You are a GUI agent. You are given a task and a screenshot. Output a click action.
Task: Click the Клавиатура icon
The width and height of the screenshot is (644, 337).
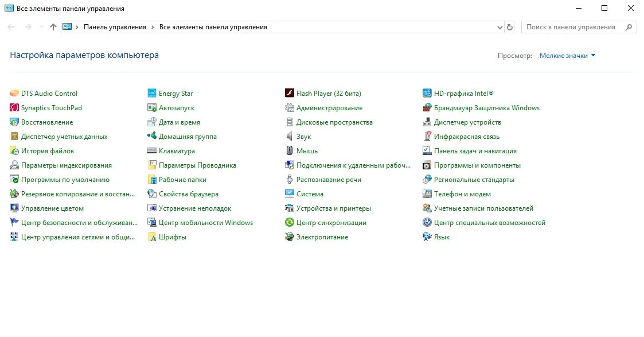[x=152, y=151]
